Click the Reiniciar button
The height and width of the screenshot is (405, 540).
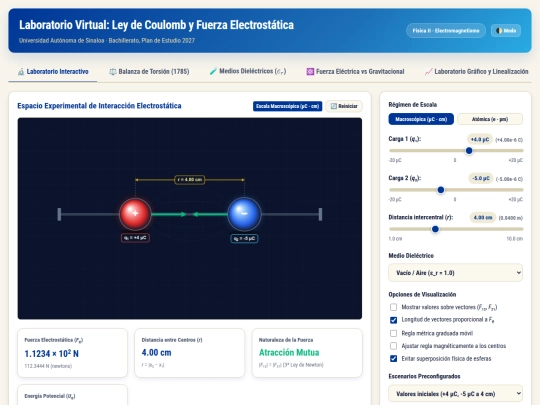tap(344, 106)
